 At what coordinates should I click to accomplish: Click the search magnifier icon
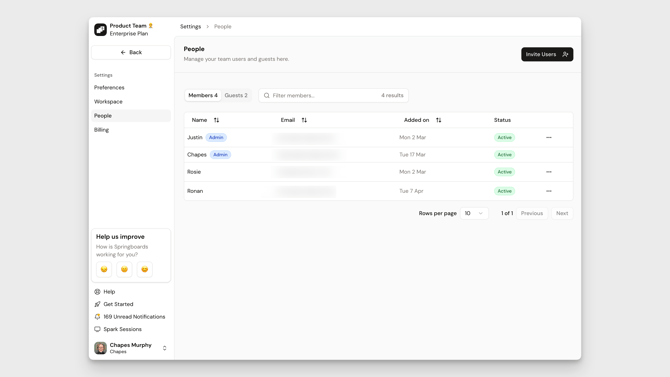267,95
